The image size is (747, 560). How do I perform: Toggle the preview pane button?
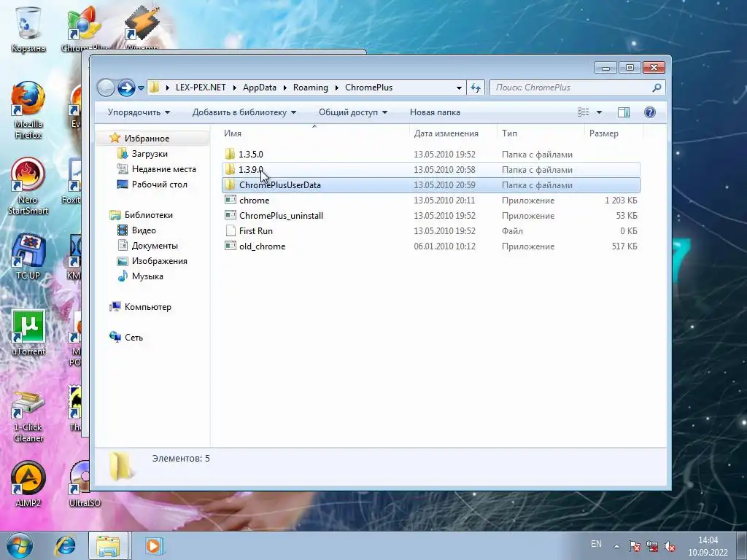(624, 112)
